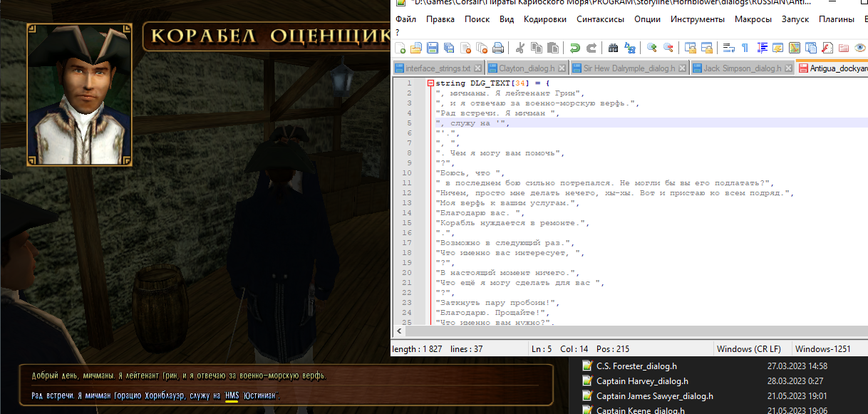
Task: Open the Макросы menu
Action: [753, 19]
